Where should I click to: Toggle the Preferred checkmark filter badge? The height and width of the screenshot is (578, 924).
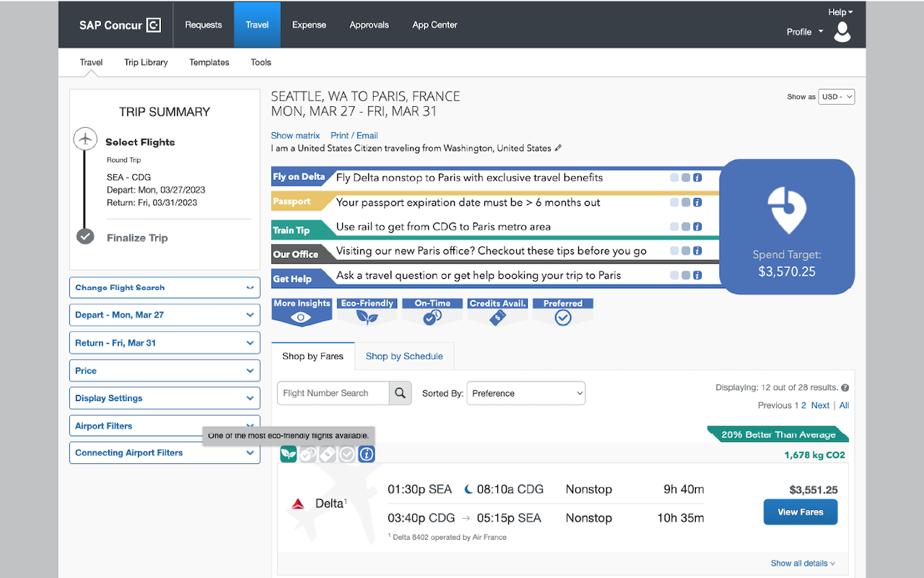point(563,311)
